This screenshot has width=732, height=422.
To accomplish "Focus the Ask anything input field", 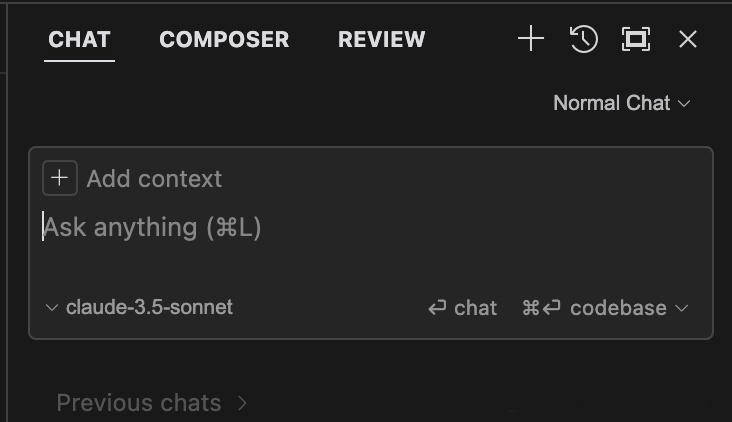I will 371,243.
